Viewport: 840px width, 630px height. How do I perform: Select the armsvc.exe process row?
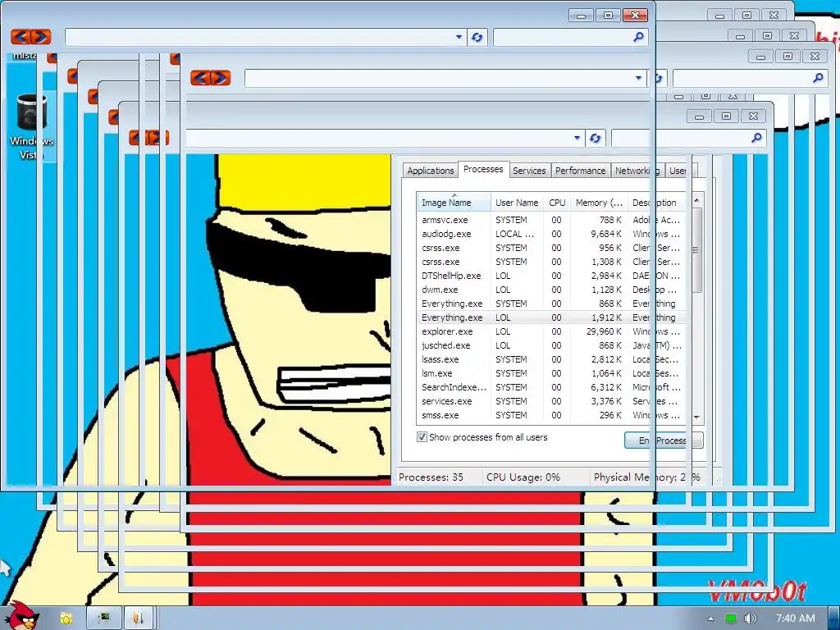[552, 220]
